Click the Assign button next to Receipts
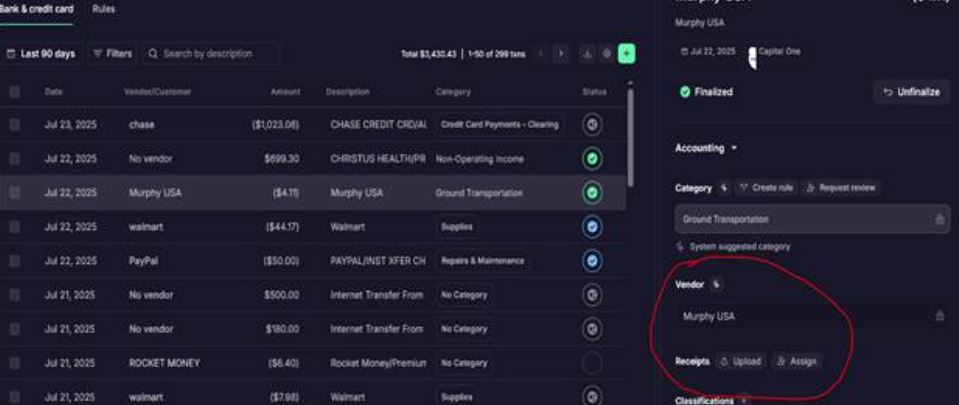The image size is (959, 405). (x=796, y=362)
